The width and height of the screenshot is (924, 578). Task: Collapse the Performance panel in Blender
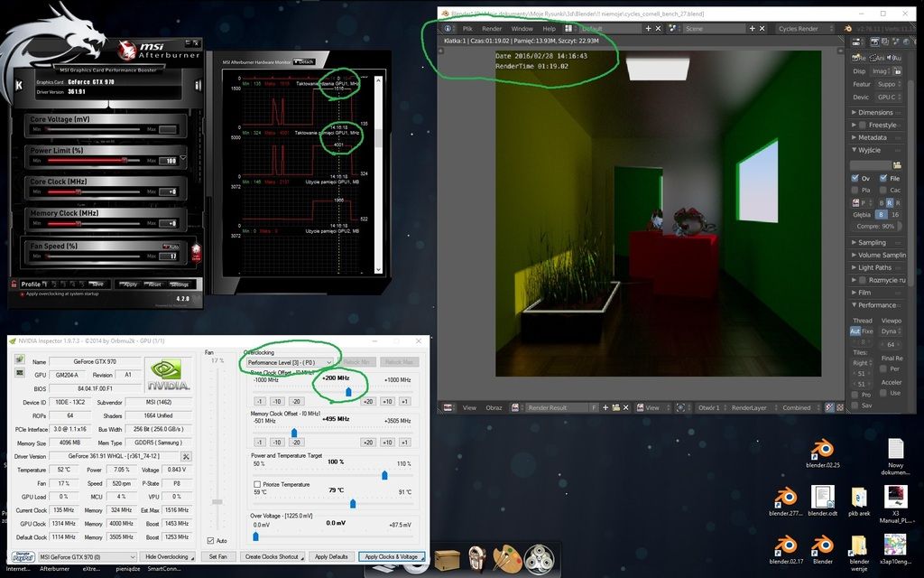[877, 305]
